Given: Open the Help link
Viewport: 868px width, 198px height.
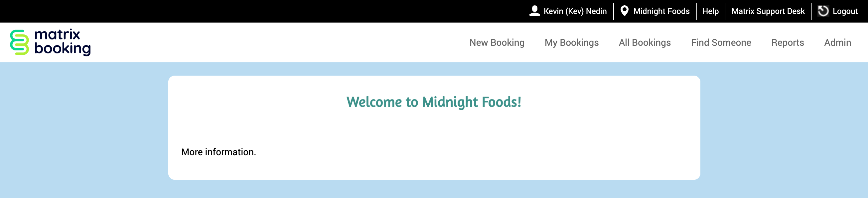Looking at the screenshot, I should pos(710,11).
